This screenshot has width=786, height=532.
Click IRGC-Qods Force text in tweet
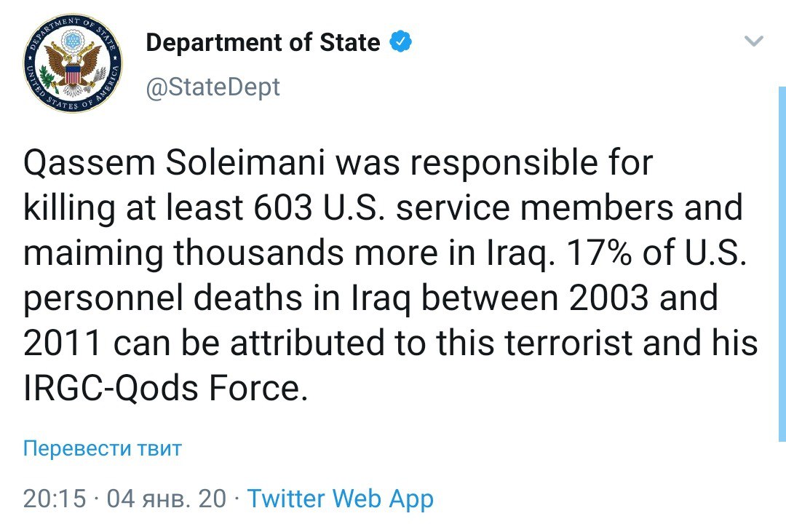[165, 389]
